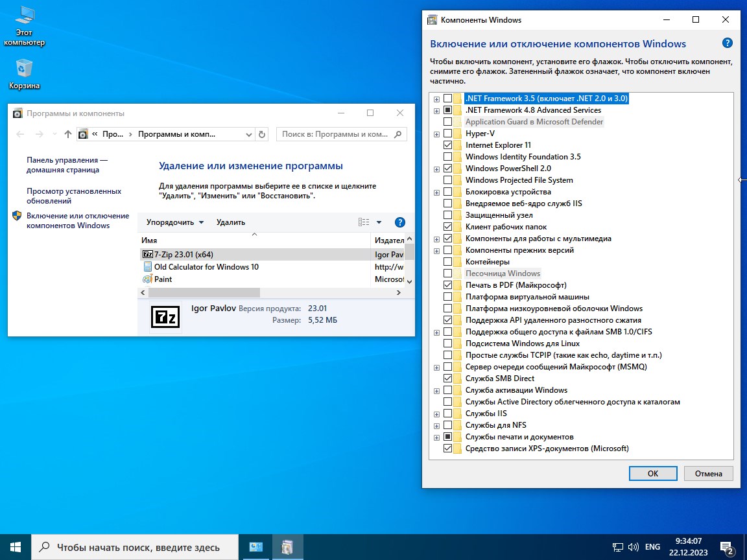Go up one level with the up arrow
Viewport: 747px width, 560px height.
(68, 134)
